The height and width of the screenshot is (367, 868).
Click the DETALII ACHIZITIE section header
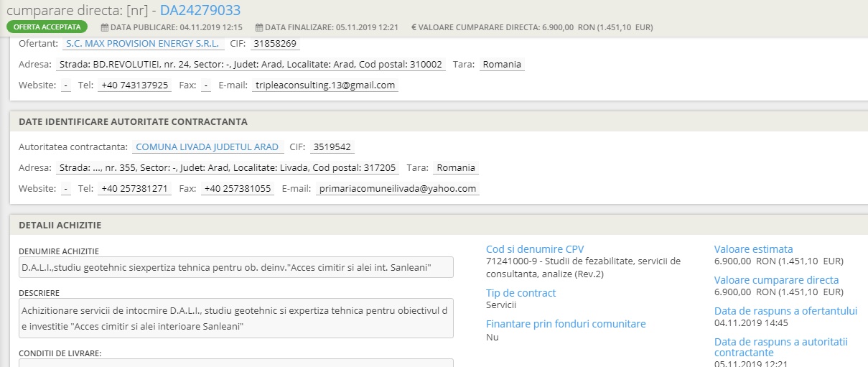click(60, 225)
